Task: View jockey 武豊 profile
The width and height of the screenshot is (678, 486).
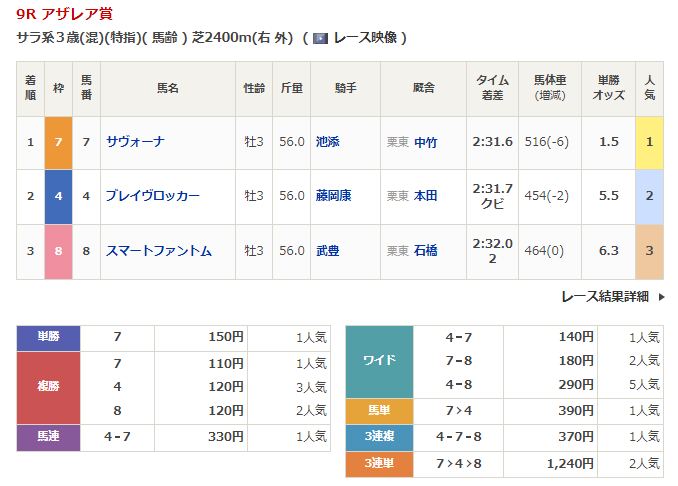Action: click(x=327, y=251)
